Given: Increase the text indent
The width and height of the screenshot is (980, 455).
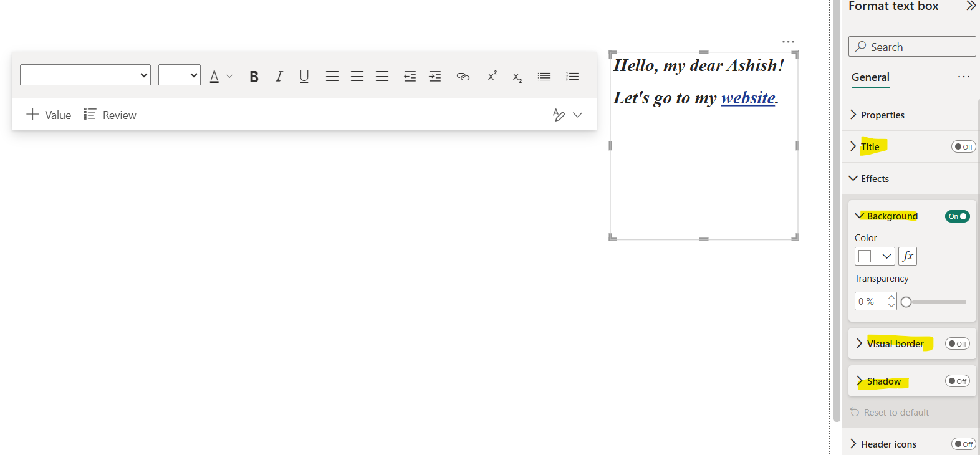Looking at the screenshot, I should point(435,77).
